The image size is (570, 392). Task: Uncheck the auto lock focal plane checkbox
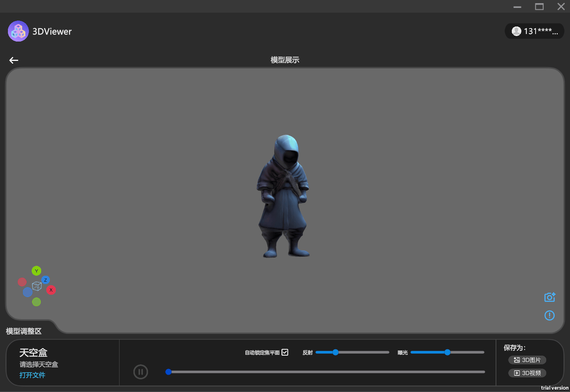tap(285, 352)
